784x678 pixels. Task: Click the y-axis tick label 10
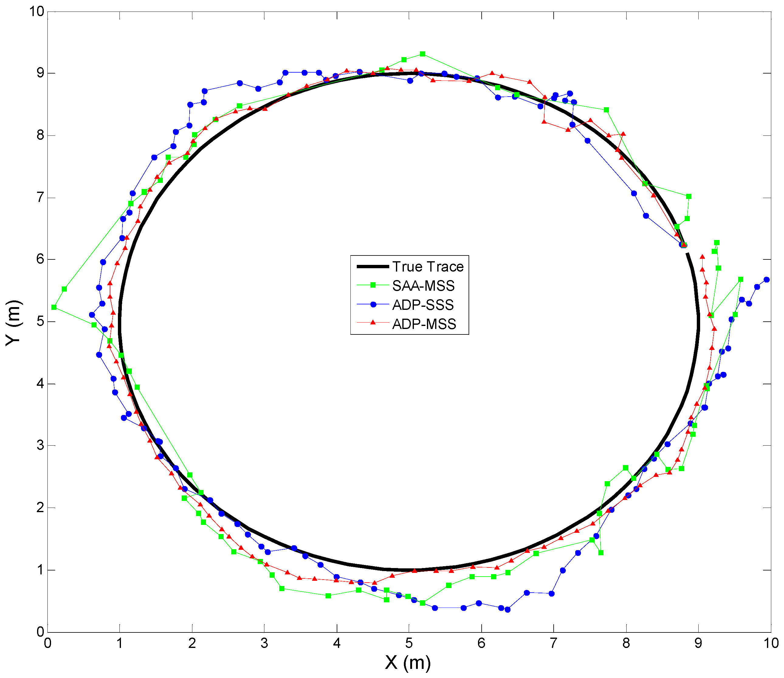(x=37, y=11)
